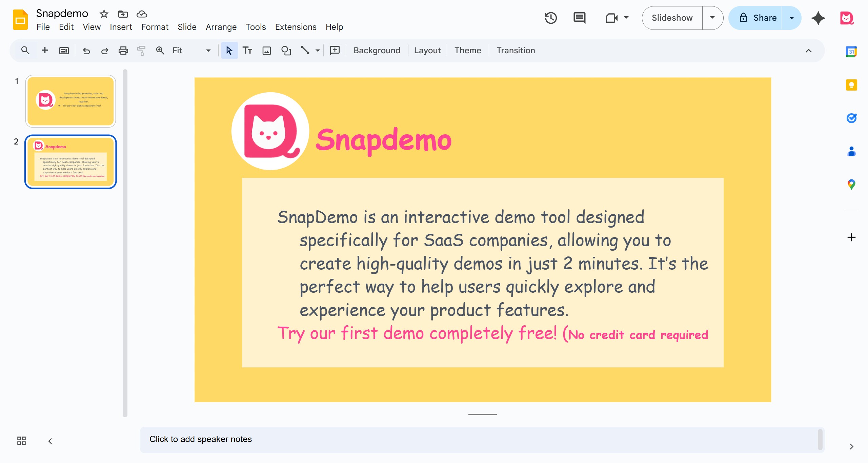Click the Layout button
This screenshot has width=868, height=463.
(427, 51)
